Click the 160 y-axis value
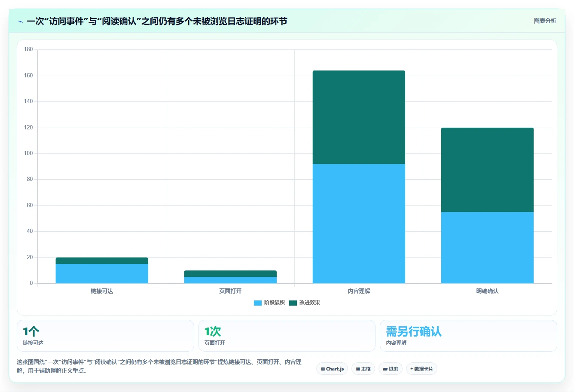The image size is (574, 392). point(28,76)
